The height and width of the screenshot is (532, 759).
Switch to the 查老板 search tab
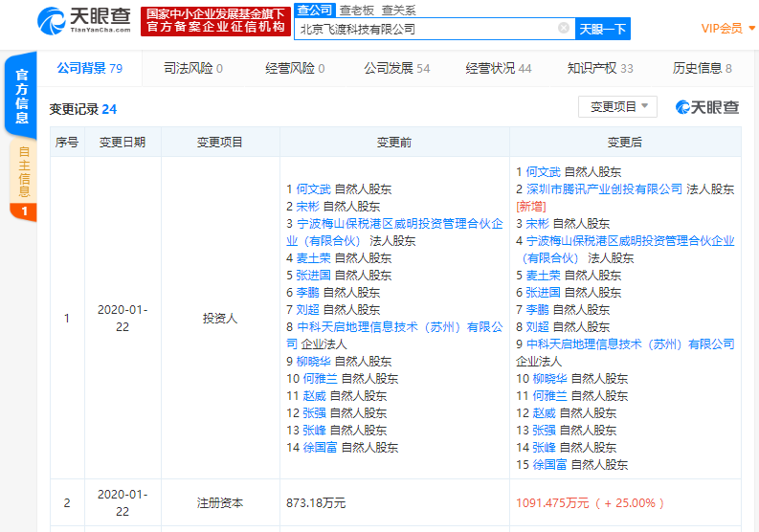[x=356, y=10]
